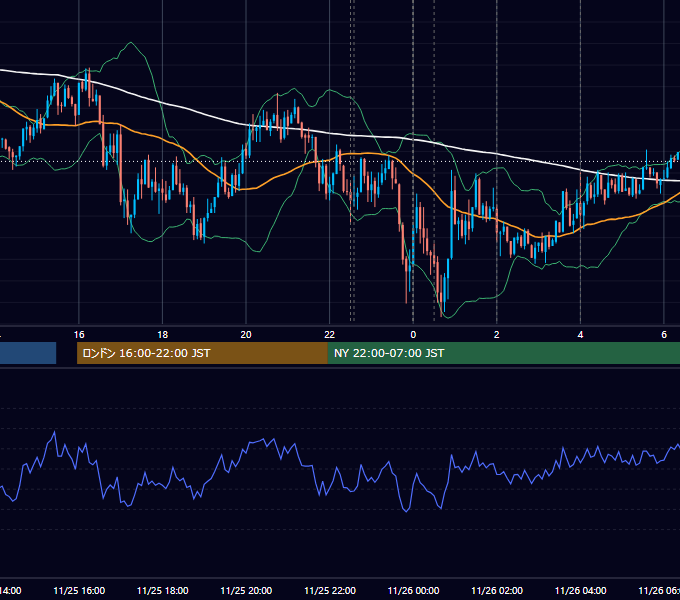Click hour label 22 on the upper chart axis

pyautogui.click(x=330, y=335)
